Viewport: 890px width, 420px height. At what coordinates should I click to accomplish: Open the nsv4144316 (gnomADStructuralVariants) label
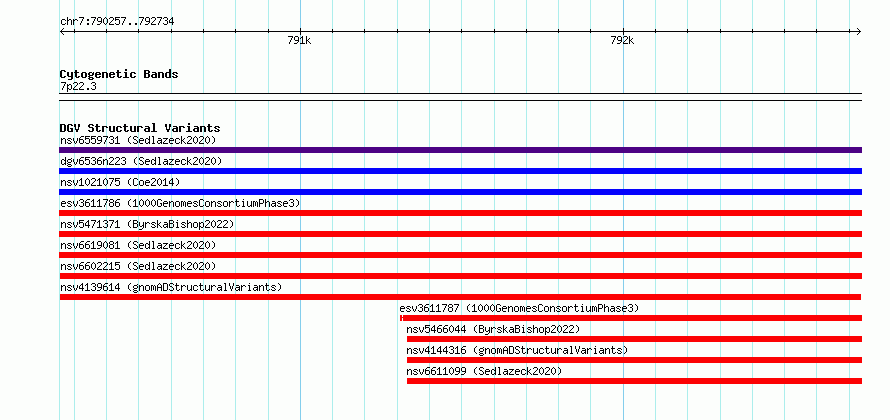pyautogui.click(x=517, y=350)
